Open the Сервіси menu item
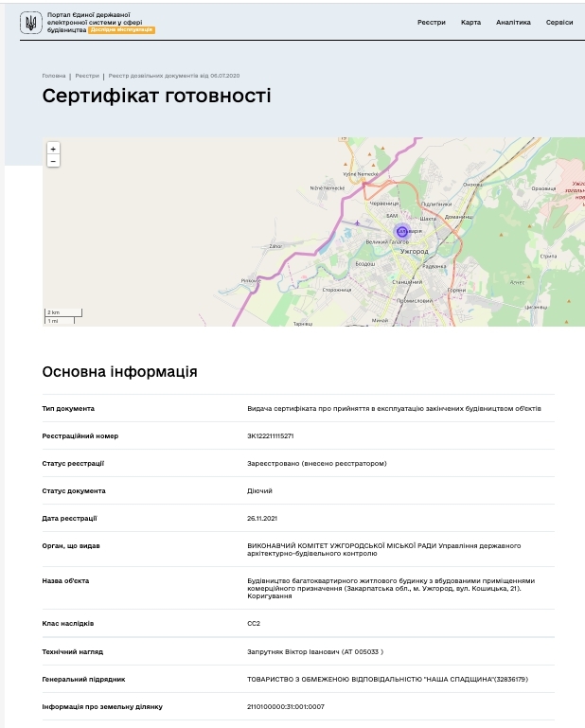585x728 pixels. click(559, 23)
